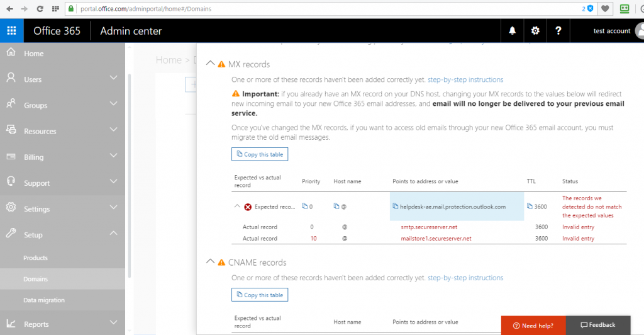Click the browser back arrow

[9, 9]
